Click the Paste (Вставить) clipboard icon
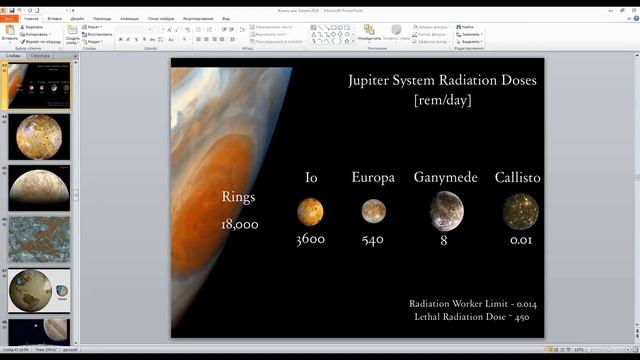640x360 pixels. click(x=9, y=31)
